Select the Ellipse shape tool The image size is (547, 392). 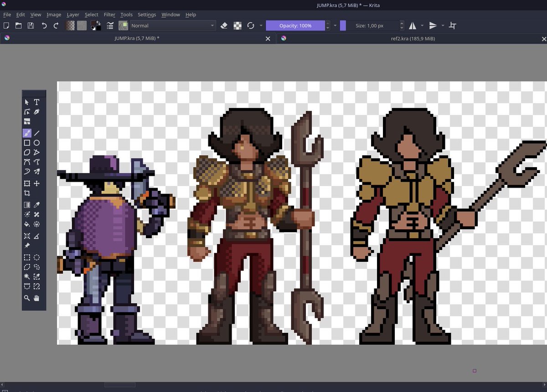tap(36, 143)
